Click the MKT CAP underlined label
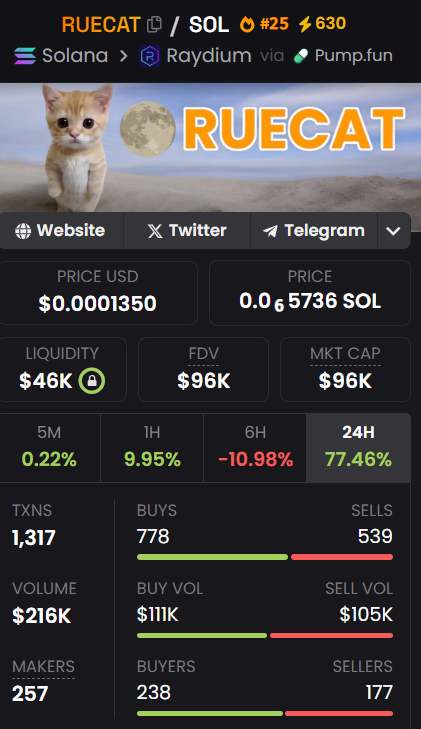Viewport: 421px width, 729px height. (345, 354)
